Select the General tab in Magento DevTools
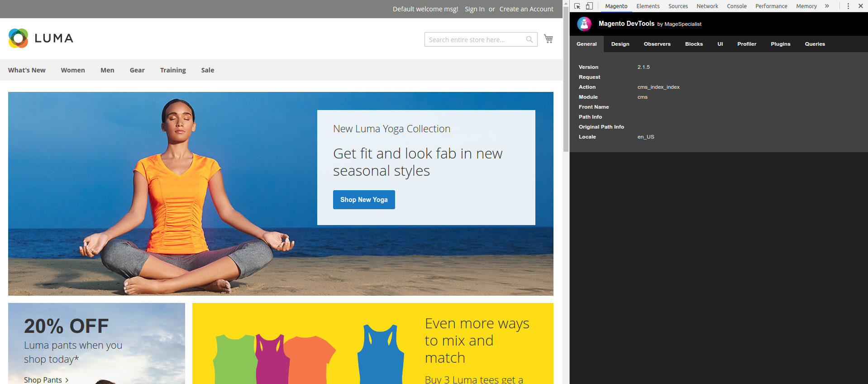 (587, 44)
